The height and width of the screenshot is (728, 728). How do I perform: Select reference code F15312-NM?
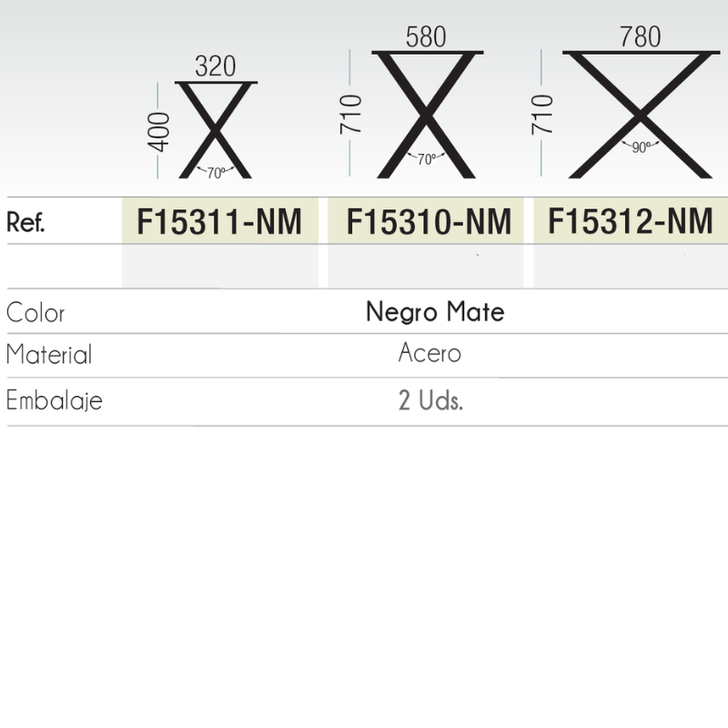point(631,221)
